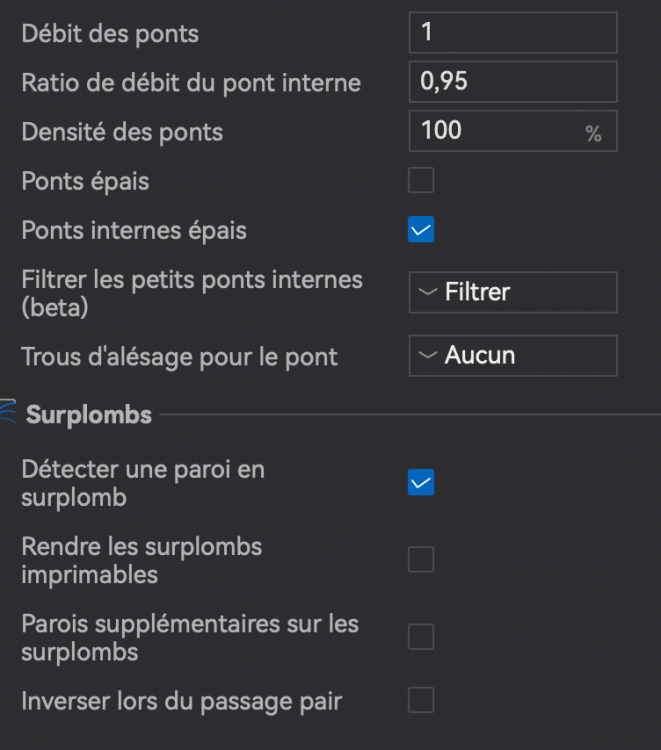Click the Surplombs section icon

tap(8, 414)
